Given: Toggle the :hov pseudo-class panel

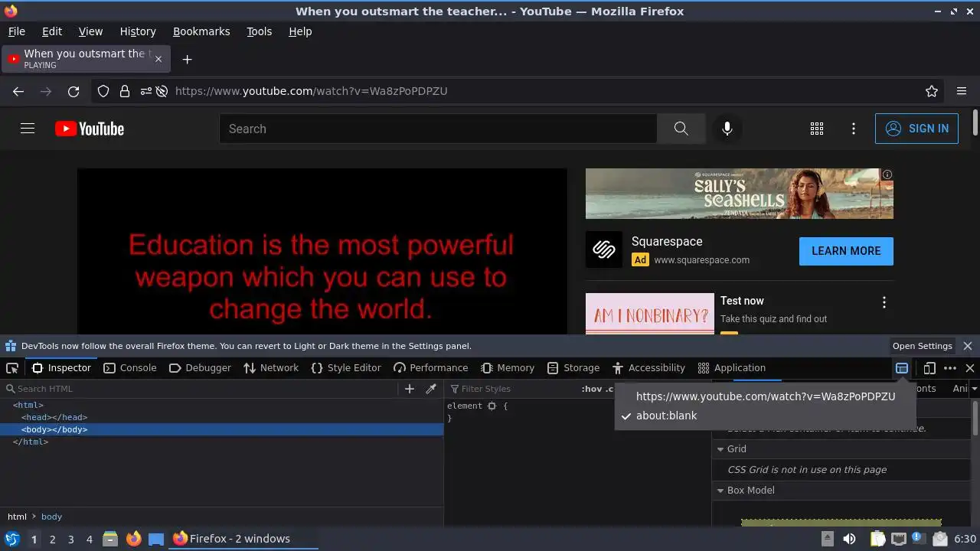Looking at the screenshot, I should pyautogui.click(x=592, y=389).
